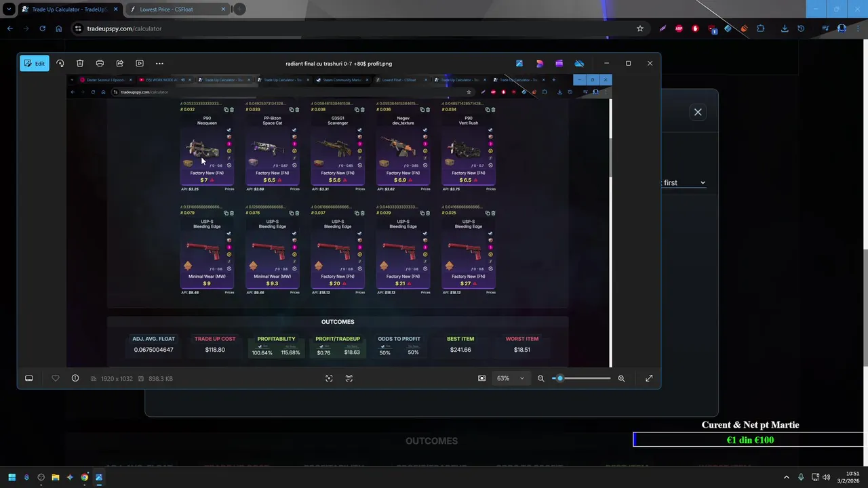Adjust the Photos zoom slider

[581, 378]
